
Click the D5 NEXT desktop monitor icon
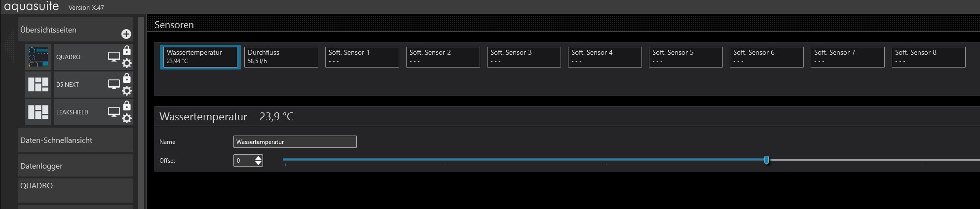coord(114,85)
